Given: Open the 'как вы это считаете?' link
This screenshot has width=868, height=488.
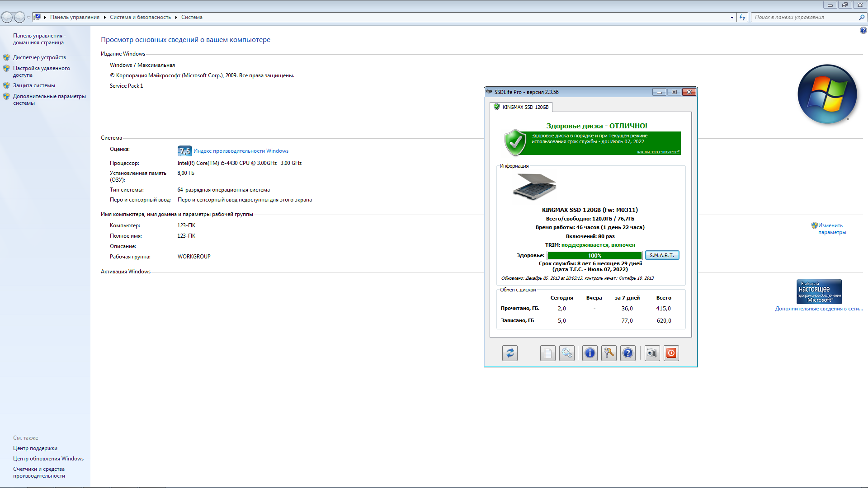Looking at the screenshot, I should click(x=658, y=152).
